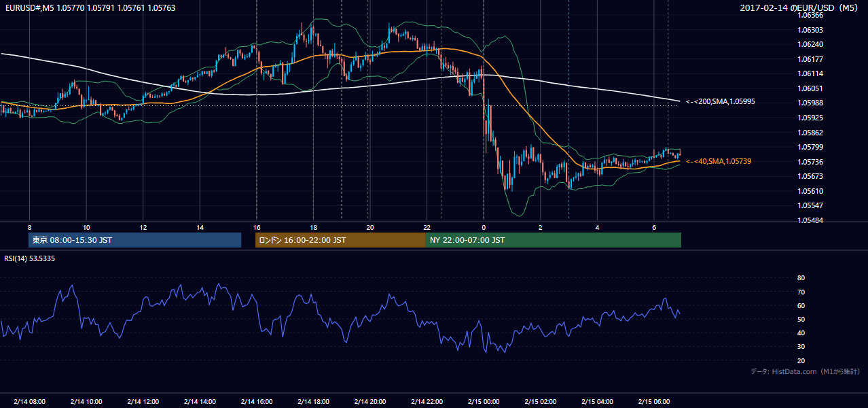Click the 200 SMA 1.05995 label

(x=720, y=101)
